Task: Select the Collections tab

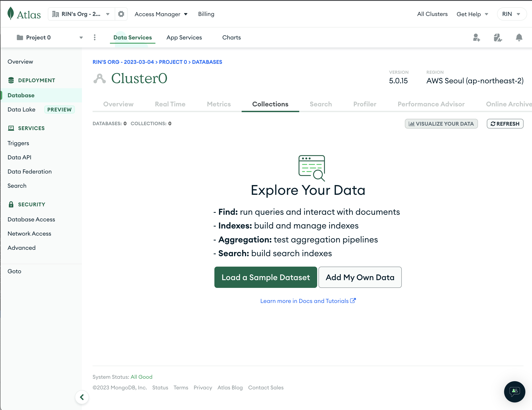Action: click(270, 104)
